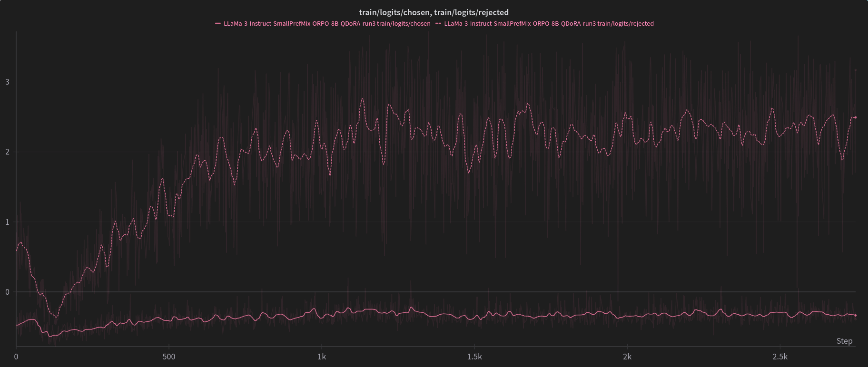Select the 2k x-axis tick label
Image resolution: width=868 pixels, height=367 pixels.
tap(627, 357)
